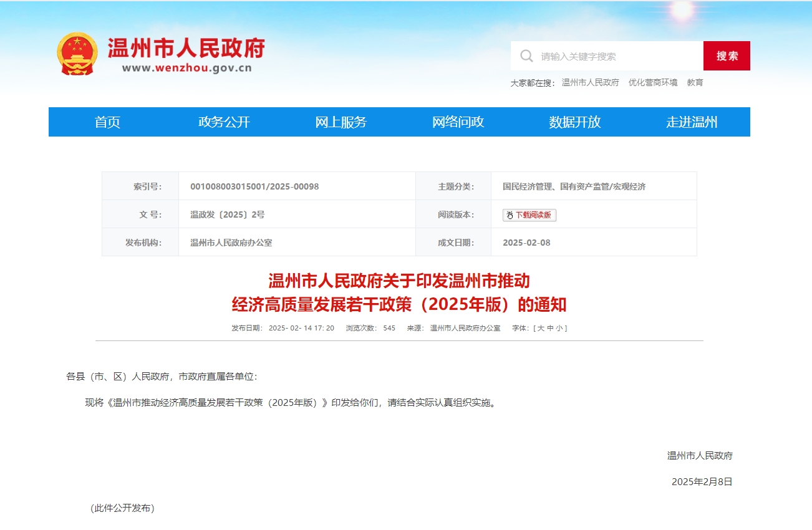
Task: Click the magnifier icon in search box
Action: click(526, 56)
